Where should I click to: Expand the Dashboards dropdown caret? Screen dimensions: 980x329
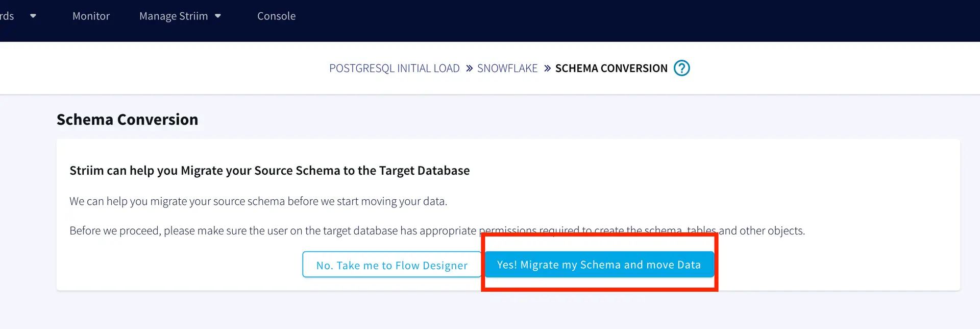pyautogui.click(x=33, y=16)
